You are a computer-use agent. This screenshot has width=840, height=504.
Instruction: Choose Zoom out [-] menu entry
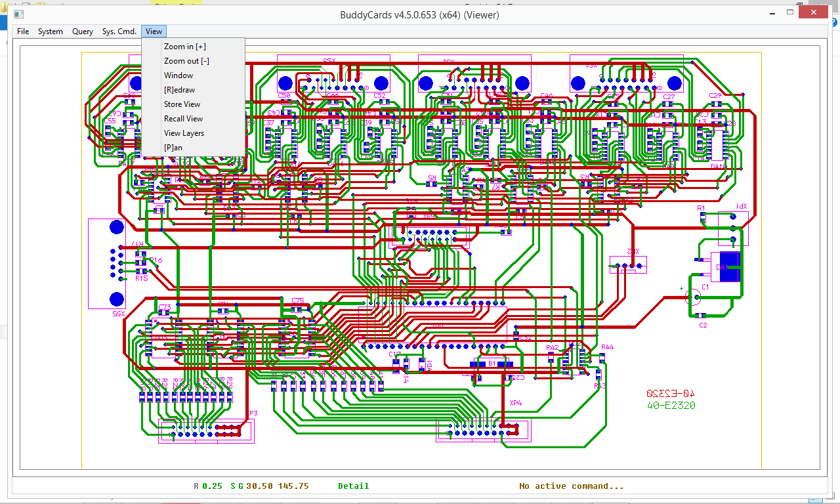tap(186, 61)
